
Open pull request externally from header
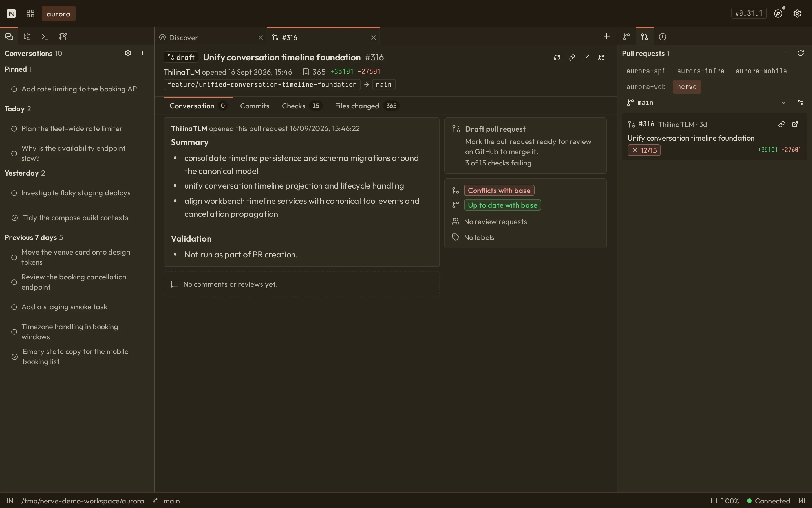click(586, 58)
